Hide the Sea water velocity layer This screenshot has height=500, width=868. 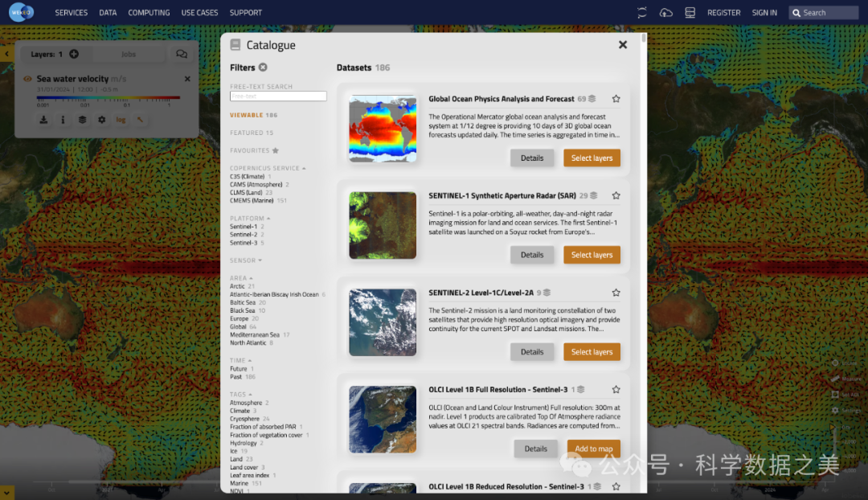[x=27, y=79]
